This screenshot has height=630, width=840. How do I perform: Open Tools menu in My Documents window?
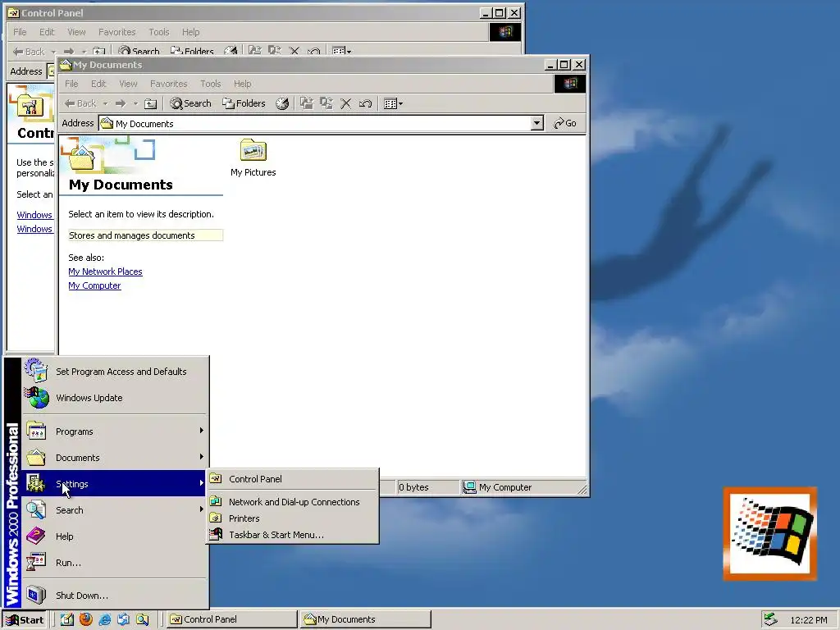pyautogui.click(x=211, y=84)
